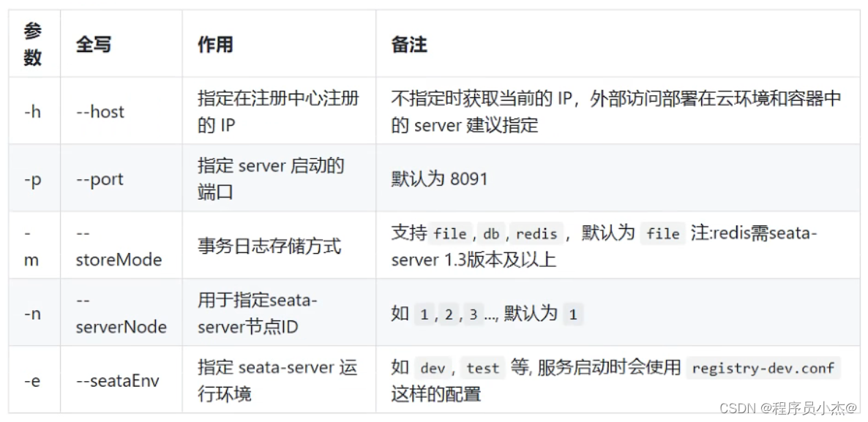Click the '默认为 8091' remark

440,180
